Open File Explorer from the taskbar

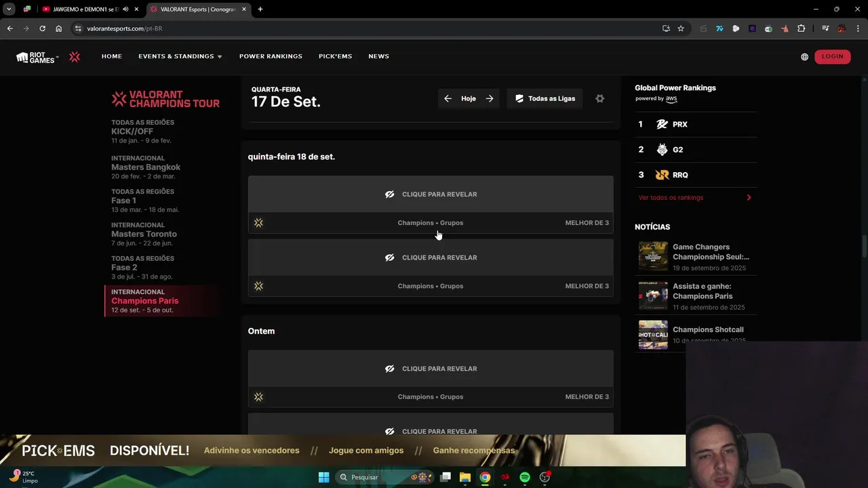[465, 477]
